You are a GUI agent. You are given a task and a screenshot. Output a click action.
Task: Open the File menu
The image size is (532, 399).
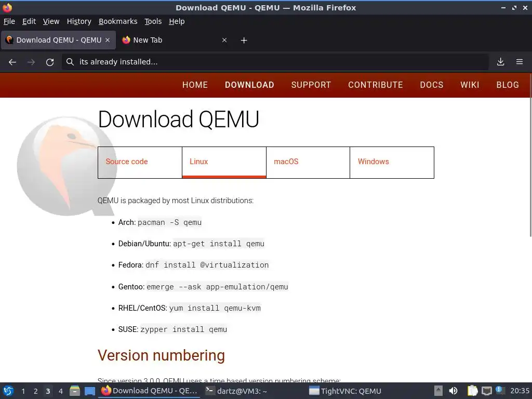click(x=9, y=21)
